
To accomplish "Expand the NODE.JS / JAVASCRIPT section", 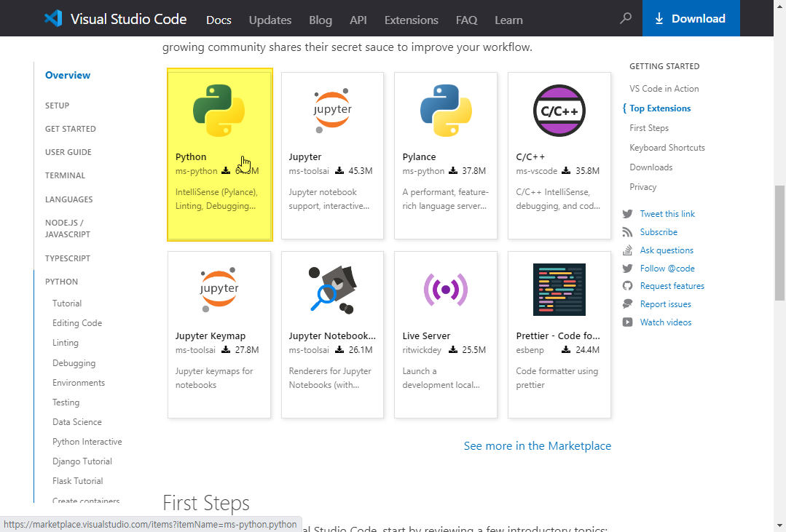I will pos(68,229).
